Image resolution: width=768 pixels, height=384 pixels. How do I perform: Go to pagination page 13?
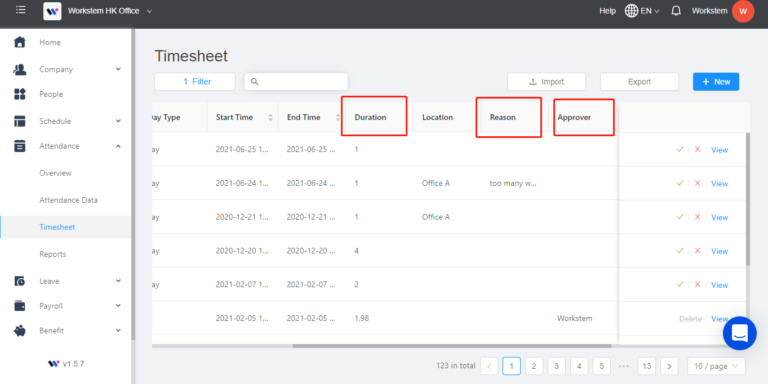647,366
